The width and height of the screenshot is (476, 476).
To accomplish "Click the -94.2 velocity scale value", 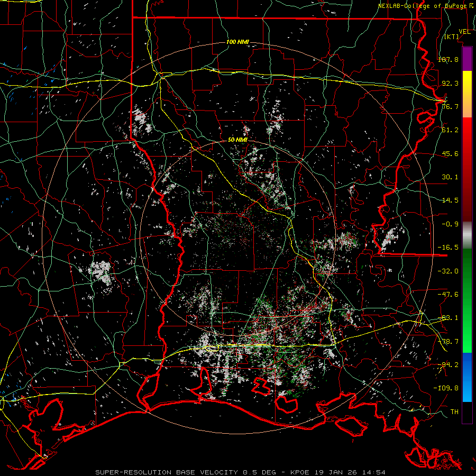I will 448,365.
